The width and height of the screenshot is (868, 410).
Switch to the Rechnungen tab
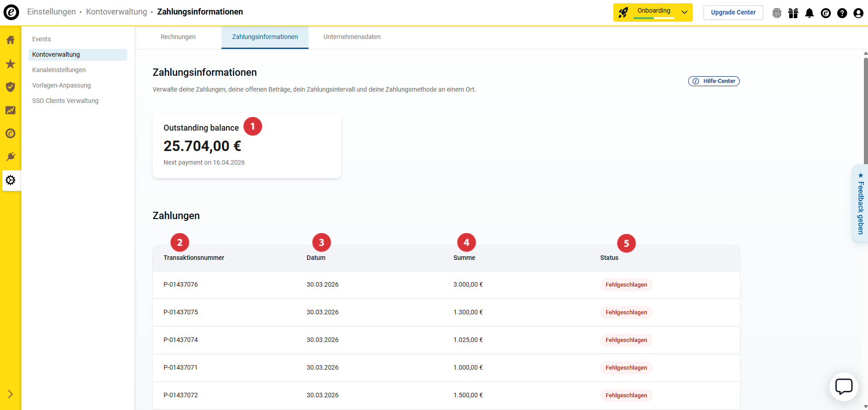tap(178, 37)
